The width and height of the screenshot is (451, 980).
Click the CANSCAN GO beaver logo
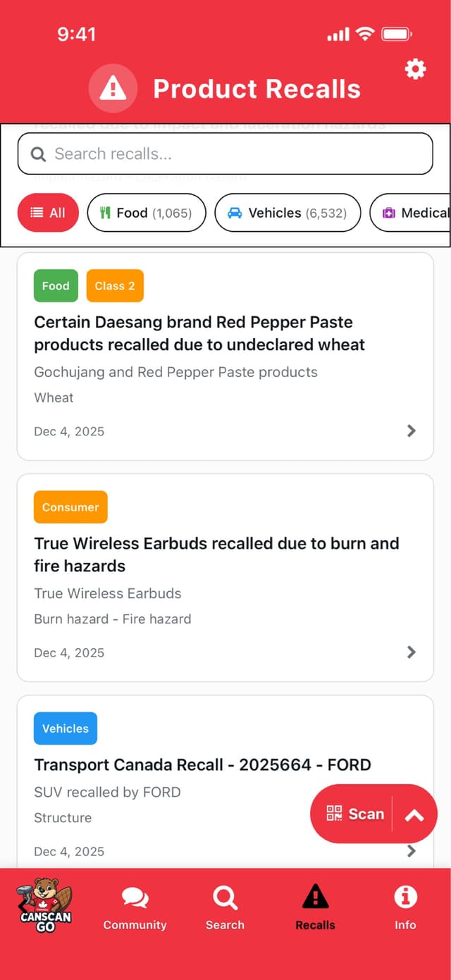[x=45, y=905]
